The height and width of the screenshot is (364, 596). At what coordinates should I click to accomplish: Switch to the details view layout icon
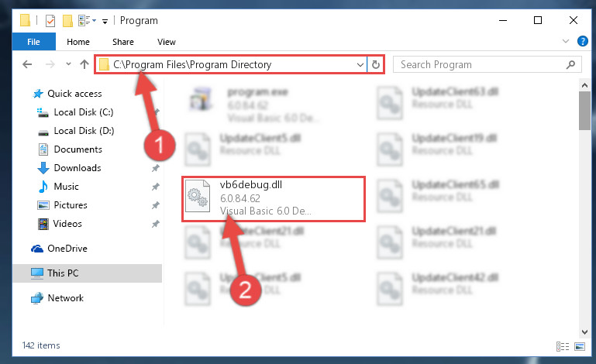click(563, 346)
